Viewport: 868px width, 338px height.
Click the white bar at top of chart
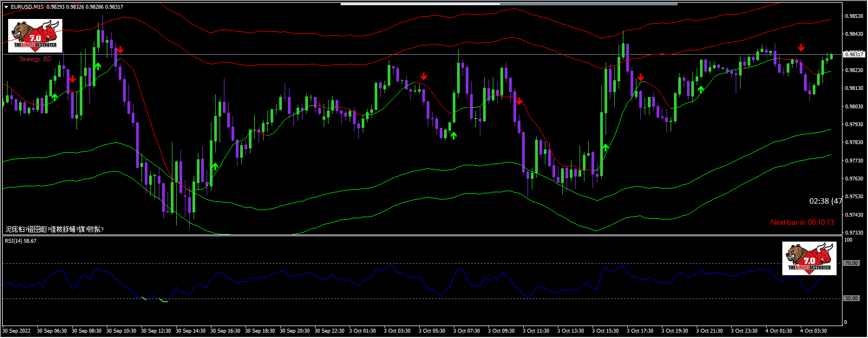pyautogui.click(x=420, y=4)
